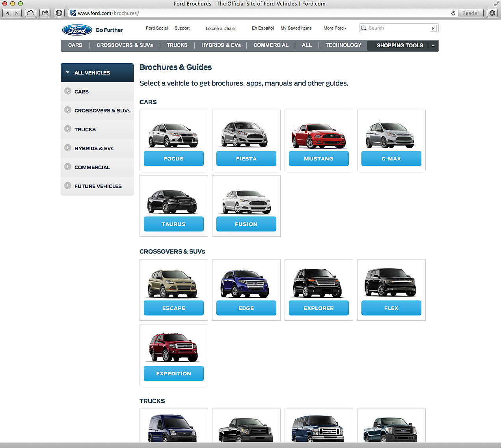Click the FIESTA button
Image resolution: width=501 pixels, height=448 pixels.
(246, 159)
